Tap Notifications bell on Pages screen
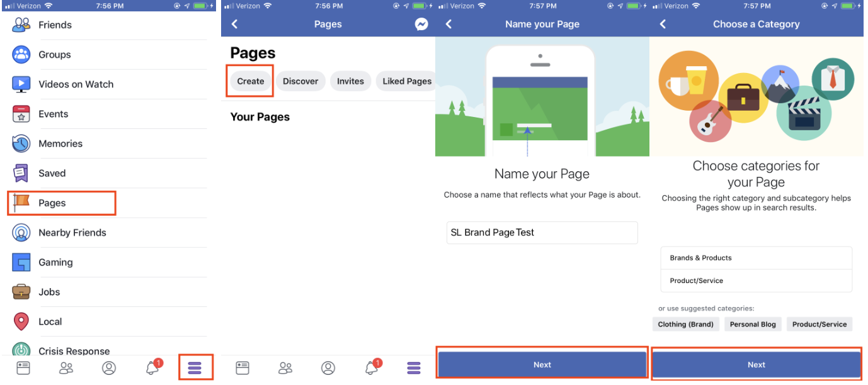 pos(372,367)
